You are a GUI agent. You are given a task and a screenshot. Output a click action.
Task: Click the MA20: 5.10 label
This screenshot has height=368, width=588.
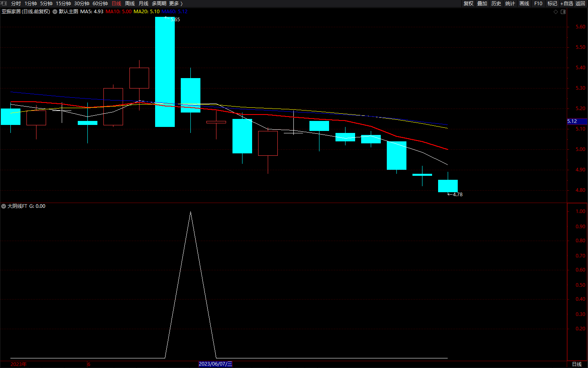146,12
